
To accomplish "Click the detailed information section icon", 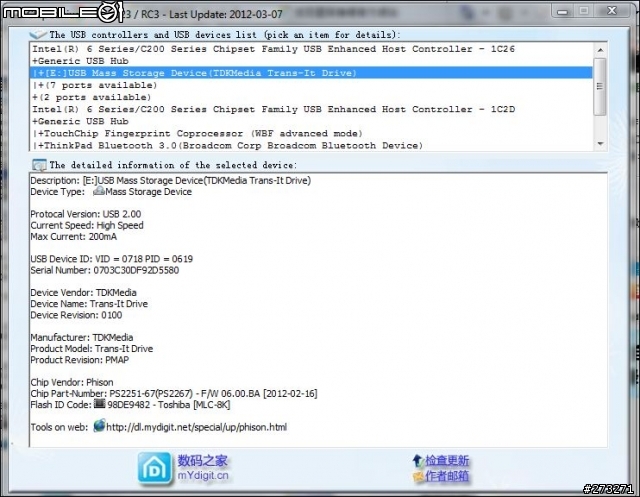I will [39, 165].
